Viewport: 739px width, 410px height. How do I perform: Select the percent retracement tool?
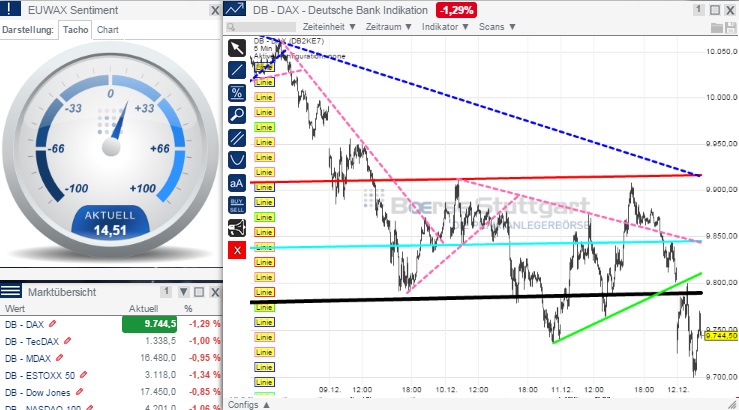point(237,93)
